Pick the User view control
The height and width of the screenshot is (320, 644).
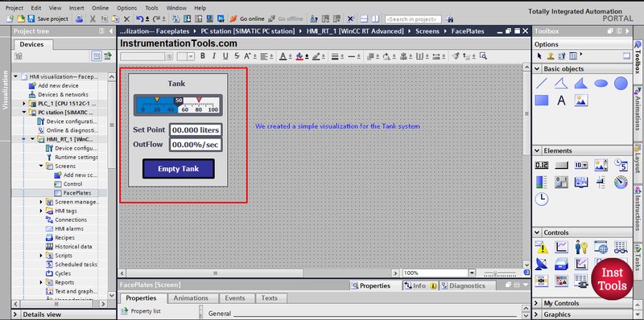pyautogui.click(x=580, y=247)
